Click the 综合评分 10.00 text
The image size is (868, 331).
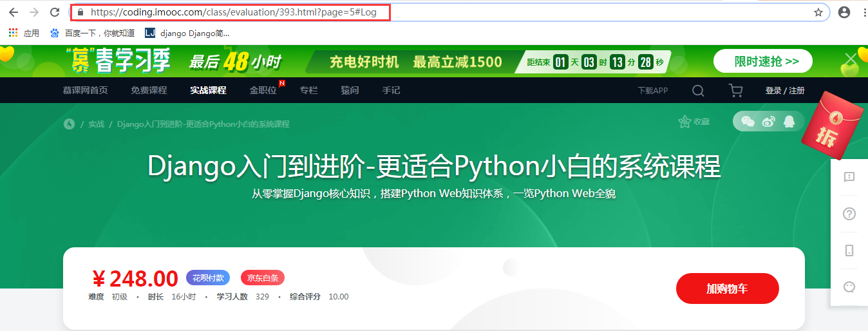tap(319, 297)
